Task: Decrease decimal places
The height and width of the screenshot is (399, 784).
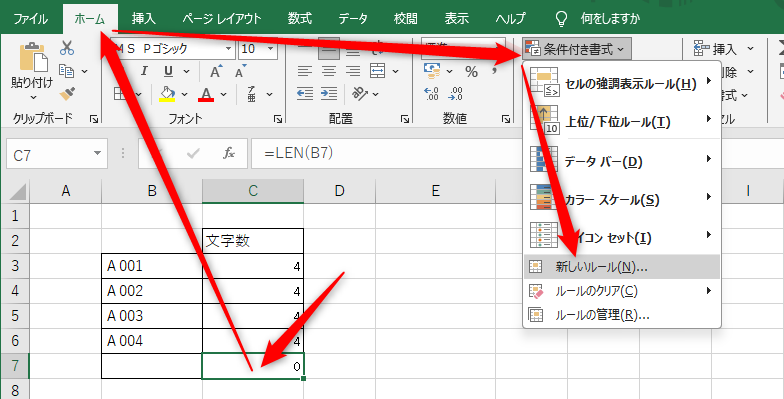Action: [456, 94]
